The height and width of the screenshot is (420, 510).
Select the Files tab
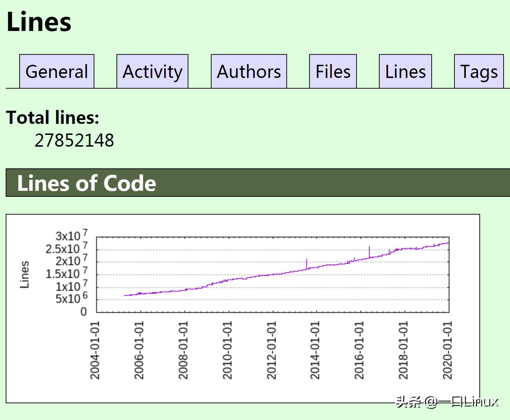point(333,71)
